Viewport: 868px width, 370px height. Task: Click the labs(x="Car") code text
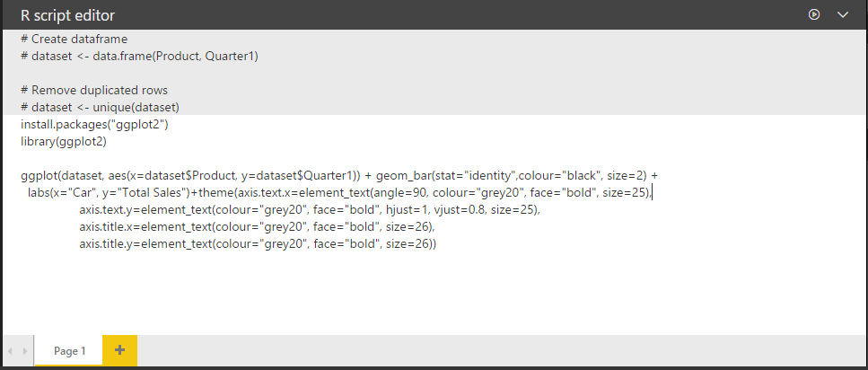[62, 193]
